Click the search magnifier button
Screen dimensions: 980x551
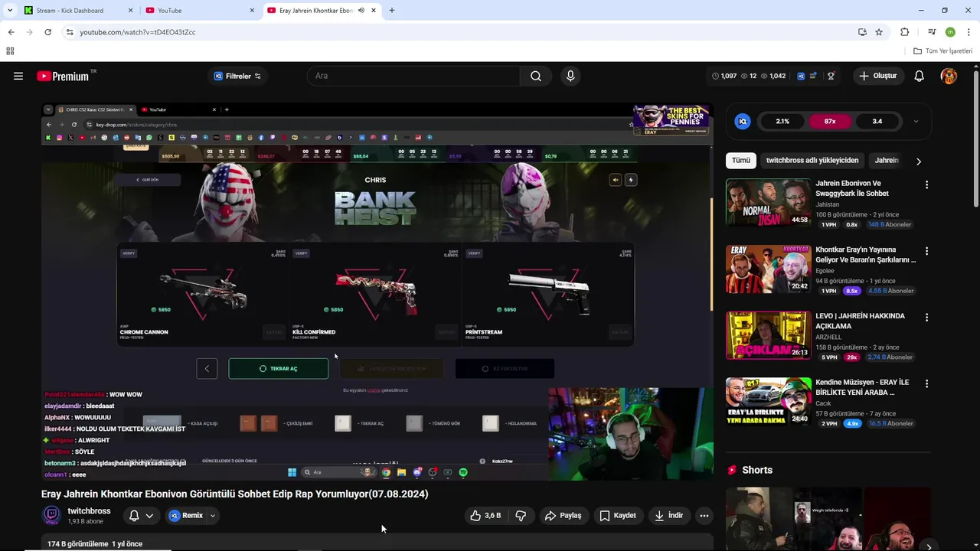pos(536,76)
